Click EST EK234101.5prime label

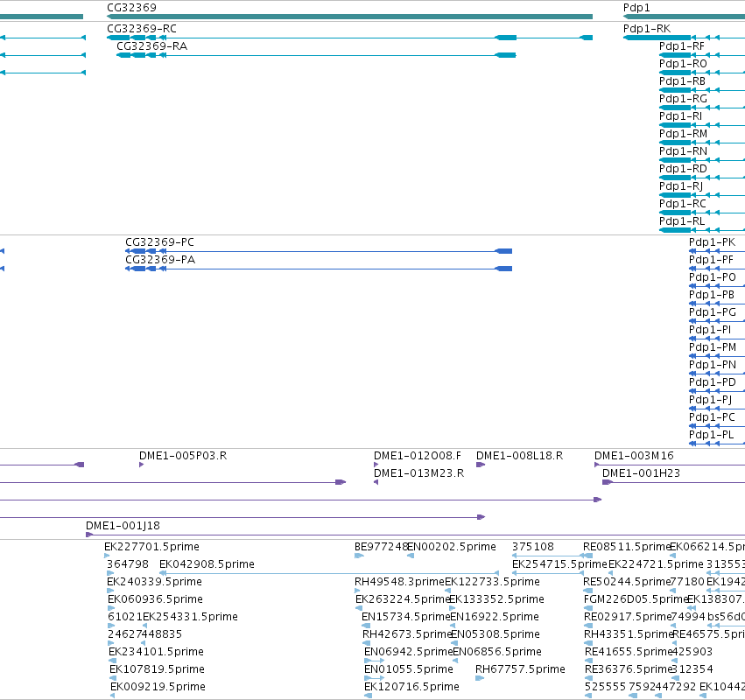tap(156, 652)
